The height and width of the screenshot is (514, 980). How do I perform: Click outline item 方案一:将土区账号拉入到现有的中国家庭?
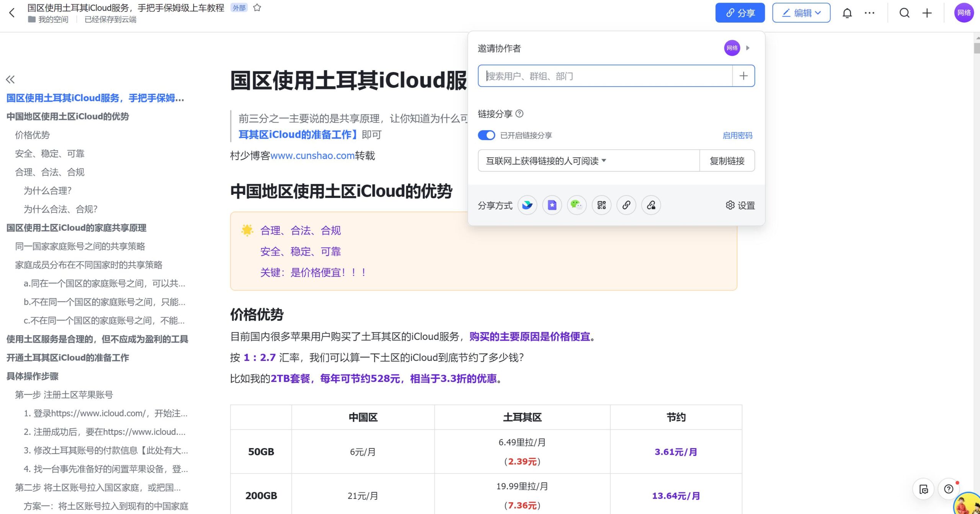tap(106, 506)
